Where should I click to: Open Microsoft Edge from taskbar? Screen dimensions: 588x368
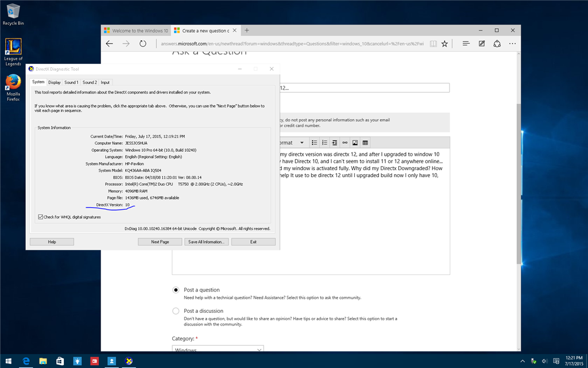[26, 361]
